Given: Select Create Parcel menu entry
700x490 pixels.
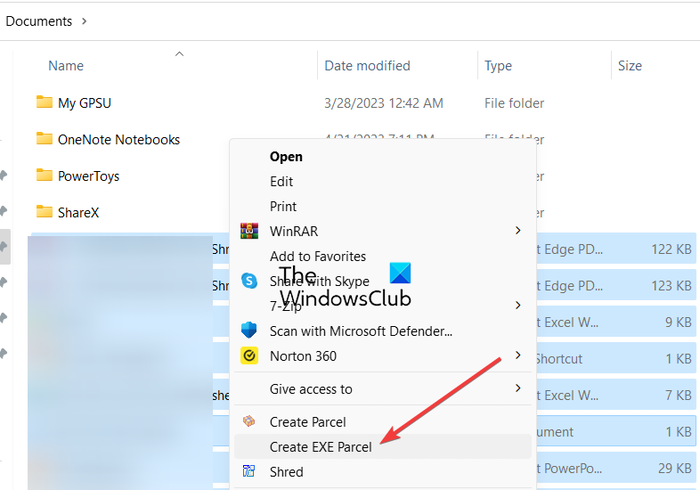Looking at the screenshot, I should tap(308, 422).
